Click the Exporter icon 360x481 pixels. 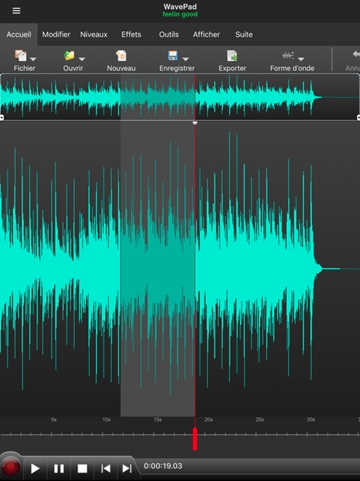(x=232, y=55)
